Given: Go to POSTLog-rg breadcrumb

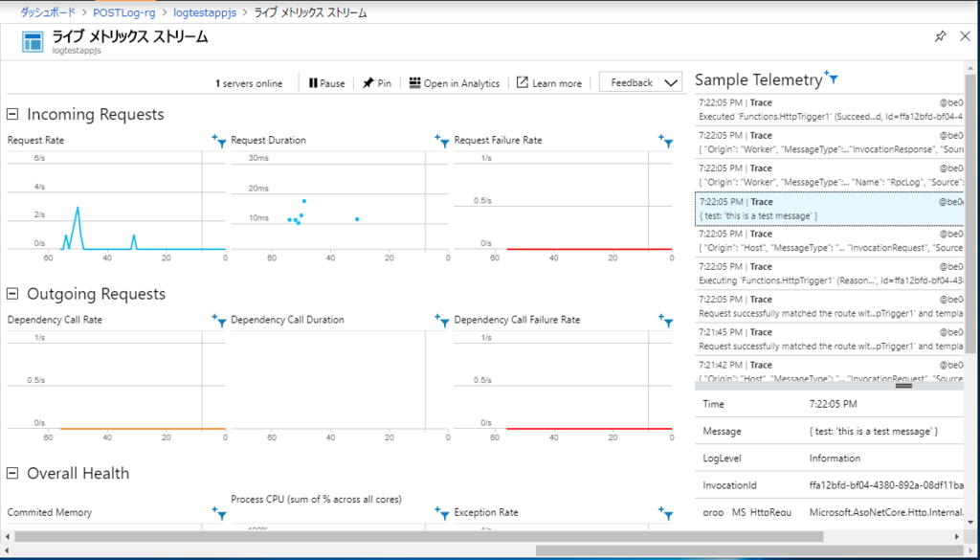Looking at the screenshot, I should point(124,12).
